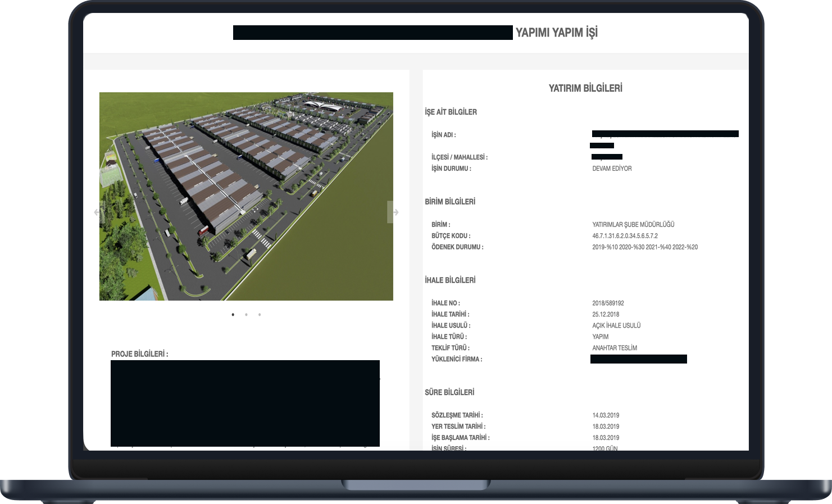Click the İHALE BİLGİLERİ section header
The image size is (832, 504).
click(450, 280)
